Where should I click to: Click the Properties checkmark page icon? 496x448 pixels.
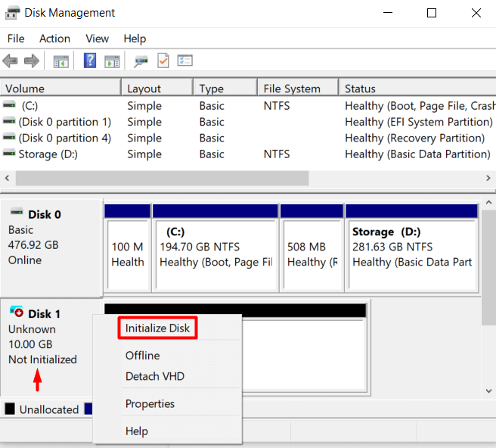(163, 61)
